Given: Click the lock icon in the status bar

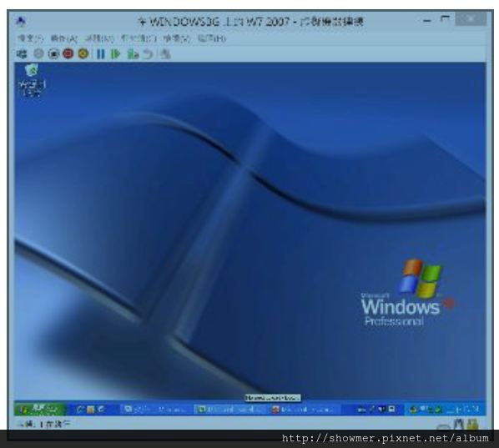Looking at the screenshot, I should tap(473, 424).
